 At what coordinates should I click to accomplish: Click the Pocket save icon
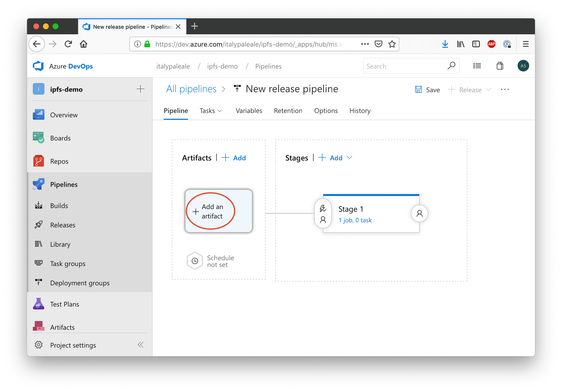pos(379,44)
